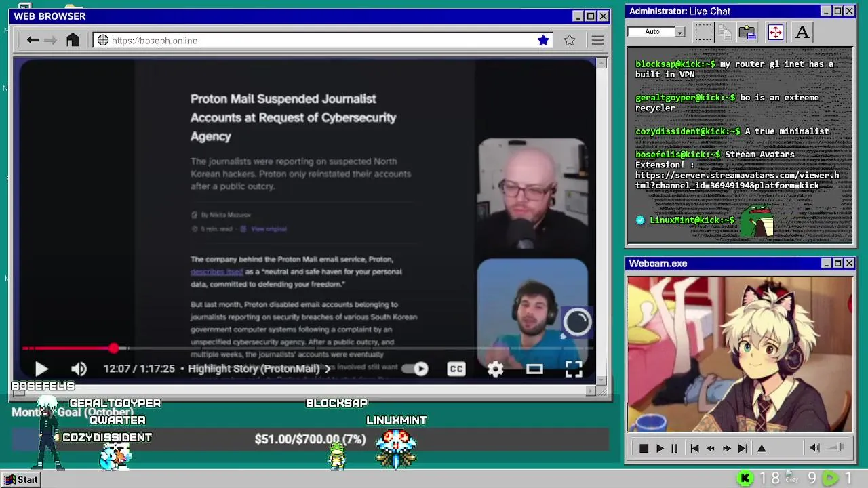Click the Pepe emote in Live Chat
The image size is (868, 488).
[x=758, y=222]
